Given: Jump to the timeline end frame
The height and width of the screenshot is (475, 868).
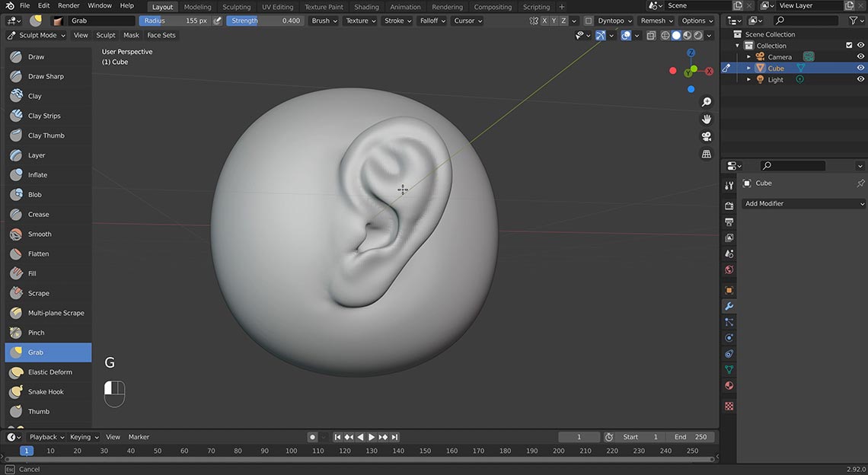Looking at the screenshot, I should pos(394,437).
